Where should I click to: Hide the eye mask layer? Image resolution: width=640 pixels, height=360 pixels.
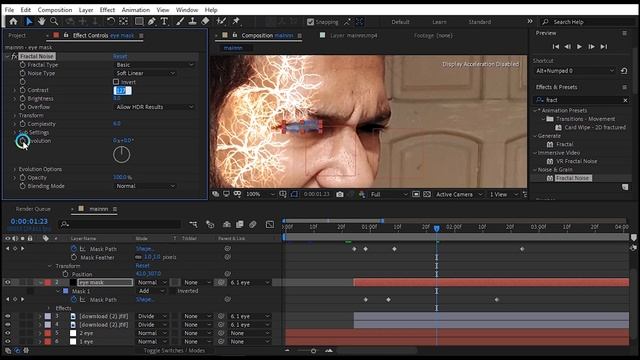pos(7,282)
